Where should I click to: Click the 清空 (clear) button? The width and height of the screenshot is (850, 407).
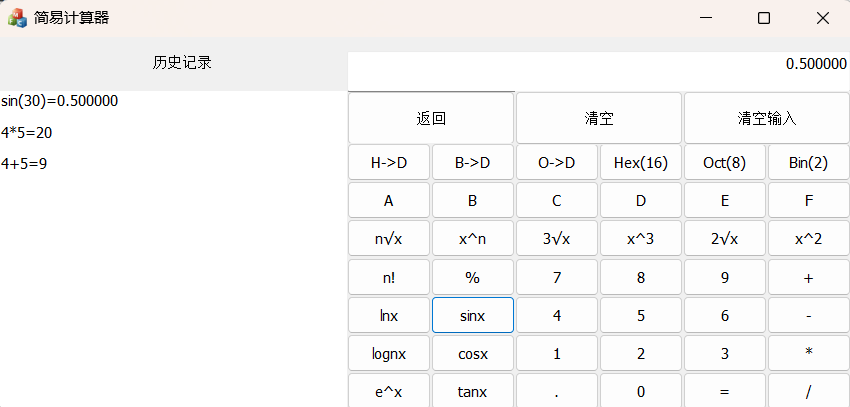point(599,118)
